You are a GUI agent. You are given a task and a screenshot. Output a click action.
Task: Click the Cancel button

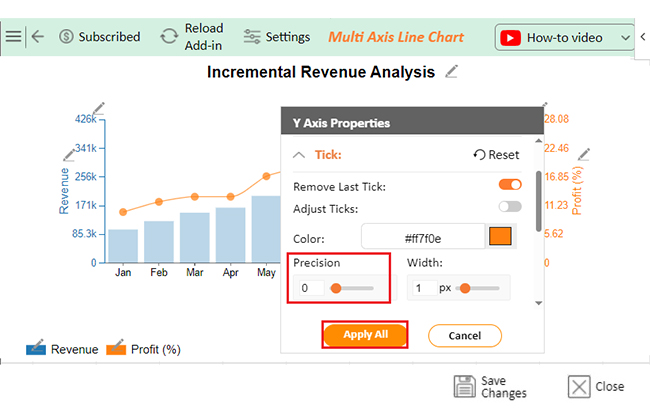tap(464, 335)
